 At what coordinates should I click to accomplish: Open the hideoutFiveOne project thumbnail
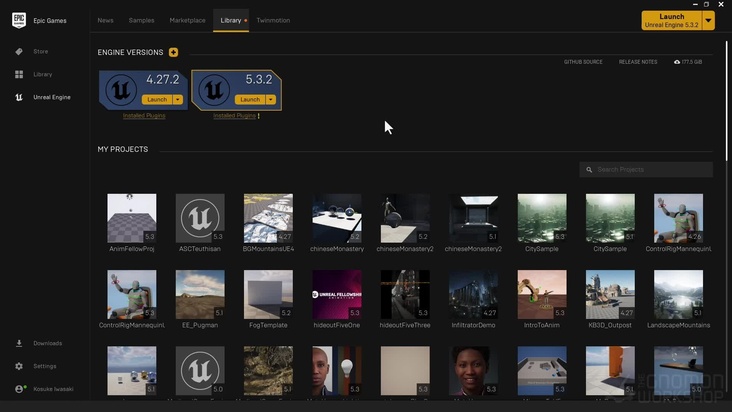coord(337,294)
